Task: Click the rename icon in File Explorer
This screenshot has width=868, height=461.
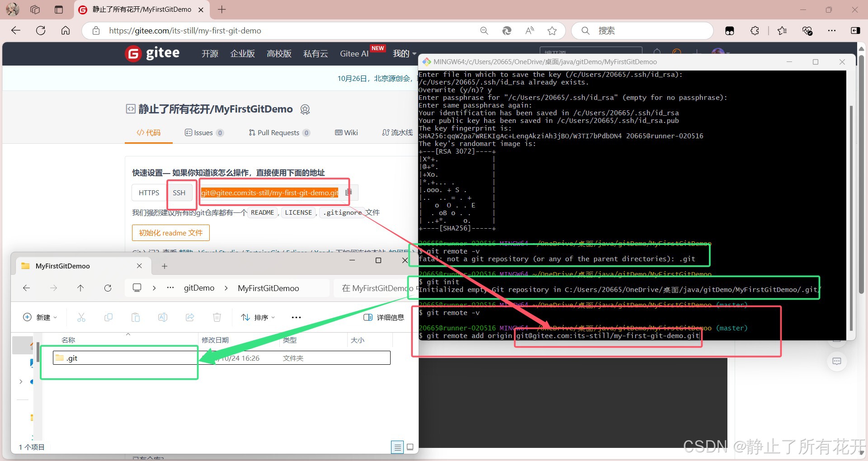Action: (163, 317)
